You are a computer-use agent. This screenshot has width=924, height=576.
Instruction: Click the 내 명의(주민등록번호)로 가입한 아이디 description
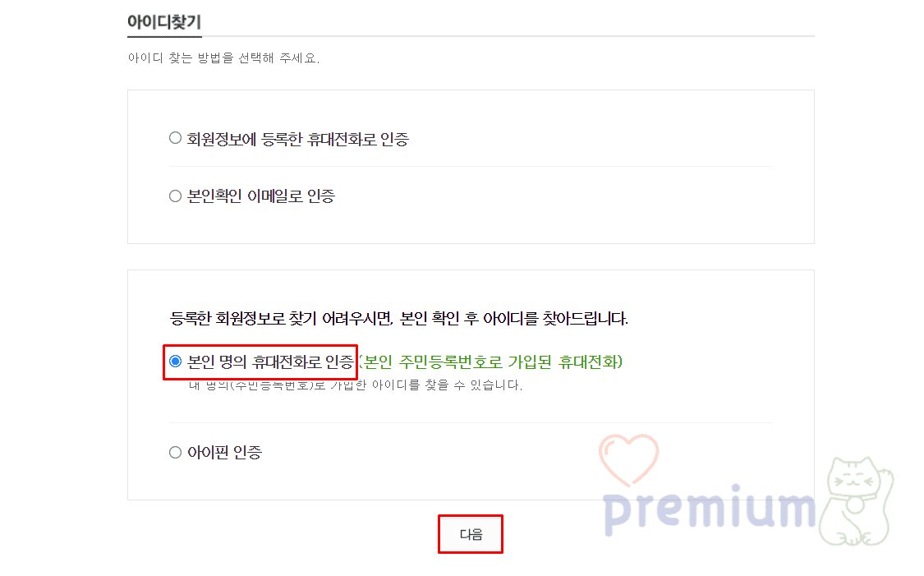[x=356, y=385]
